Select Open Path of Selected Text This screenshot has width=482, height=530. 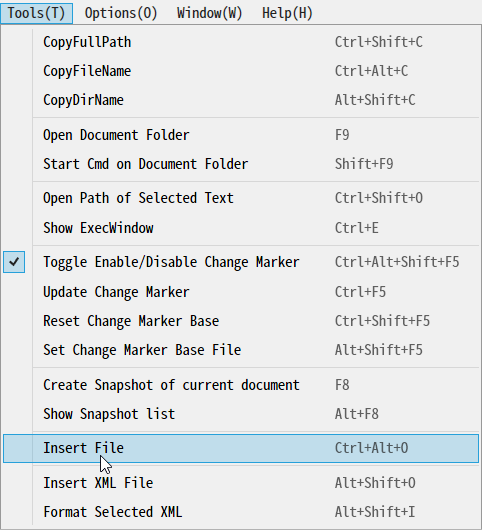241,198
